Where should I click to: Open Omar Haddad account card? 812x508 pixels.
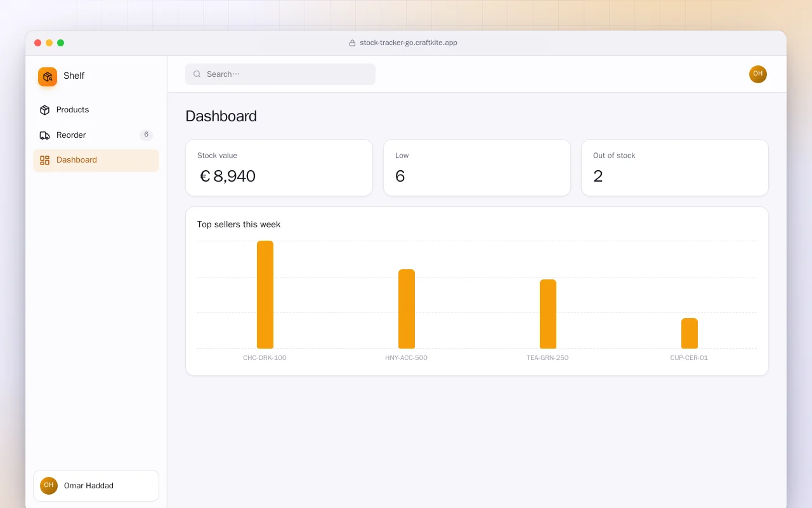[x=96, y=486]
